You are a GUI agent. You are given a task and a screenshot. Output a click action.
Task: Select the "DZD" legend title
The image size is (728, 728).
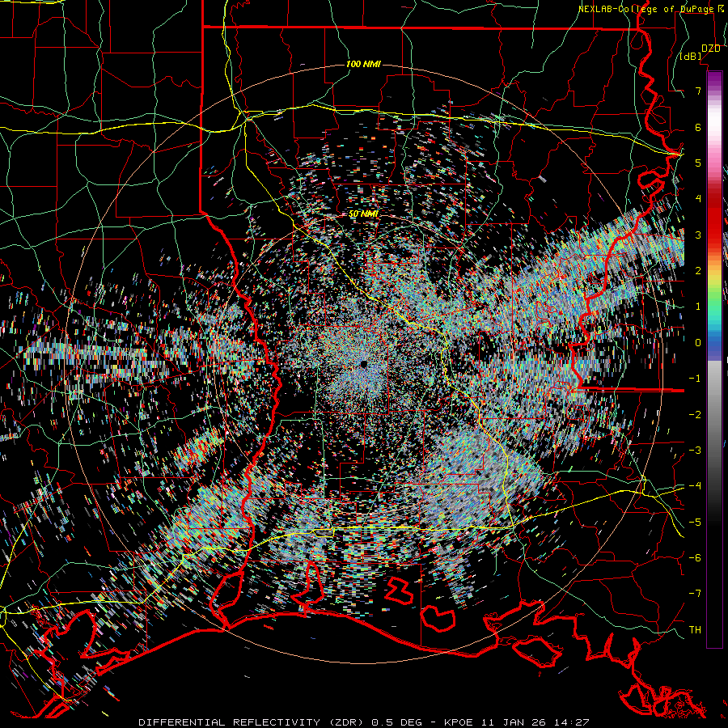point(710,49)
